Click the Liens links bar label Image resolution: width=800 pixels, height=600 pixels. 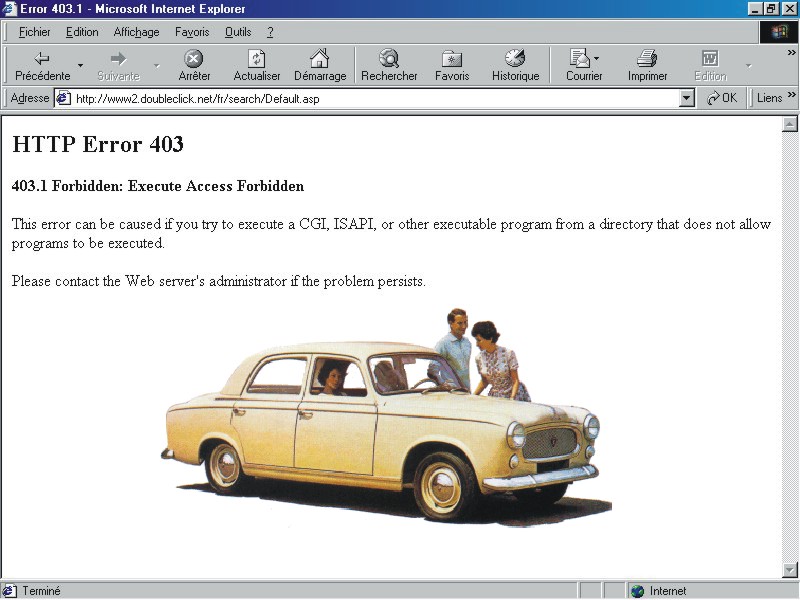[x=769, y=98]
